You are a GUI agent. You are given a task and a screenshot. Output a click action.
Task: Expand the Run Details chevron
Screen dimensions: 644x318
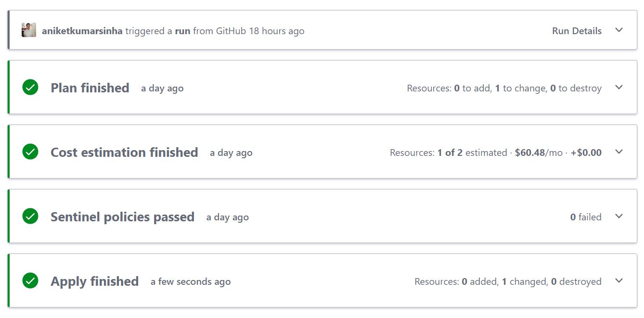click(619, 30)
